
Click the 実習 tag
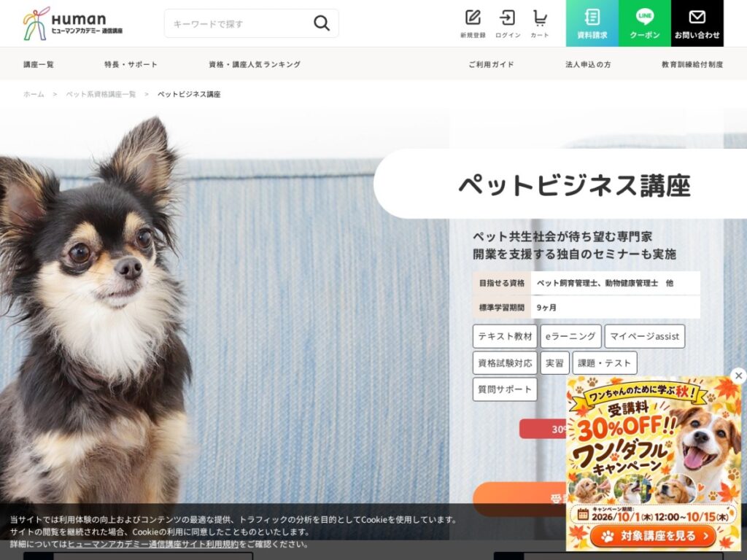(554, 363)
